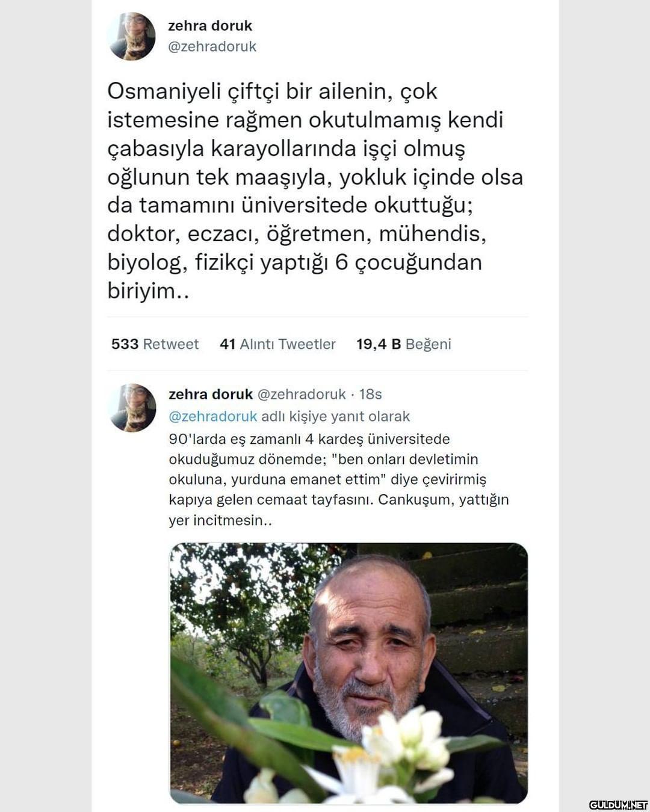View the 533 Retweet list
650x812 pixels.
[x=155, y=344]
